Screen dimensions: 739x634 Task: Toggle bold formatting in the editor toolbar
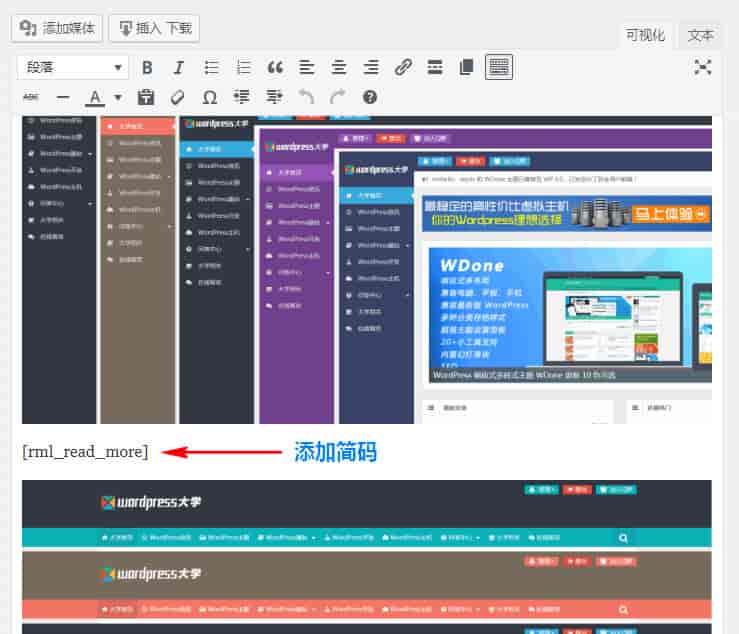[147, 68]
